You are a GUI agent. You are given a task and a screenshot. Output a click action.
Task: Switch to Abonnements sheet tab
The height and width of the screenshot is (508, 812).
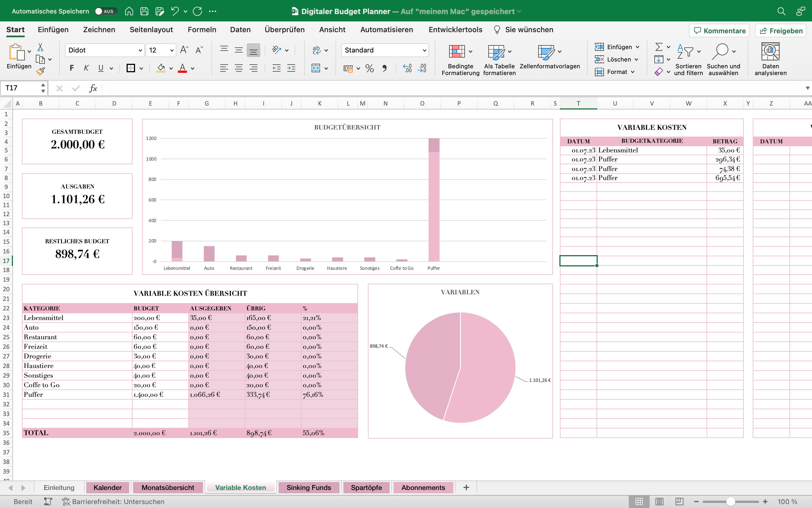[x=423, y=487]
